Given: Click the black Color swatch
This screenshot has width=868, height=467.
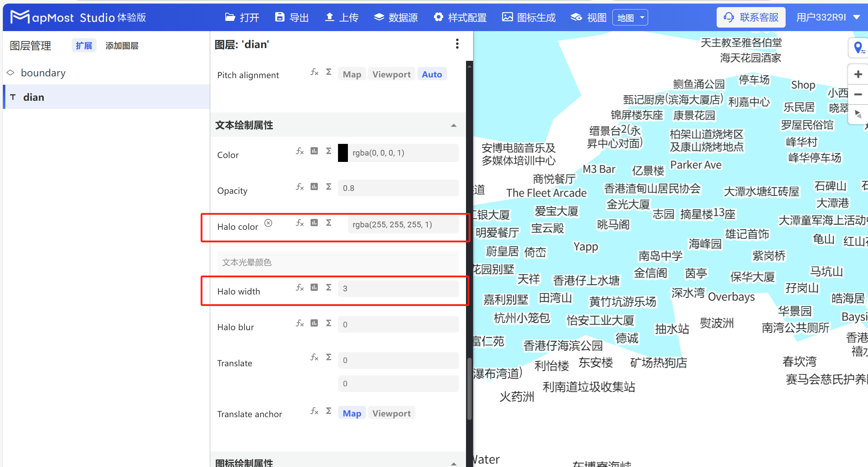Looking at the screenshot, I should [342, 153].
